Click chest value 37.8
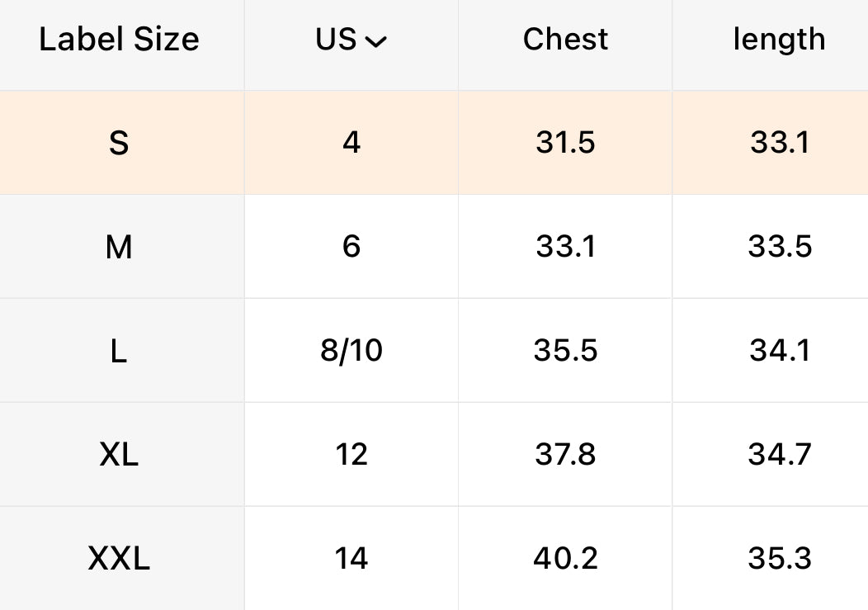 click(565, 455)
